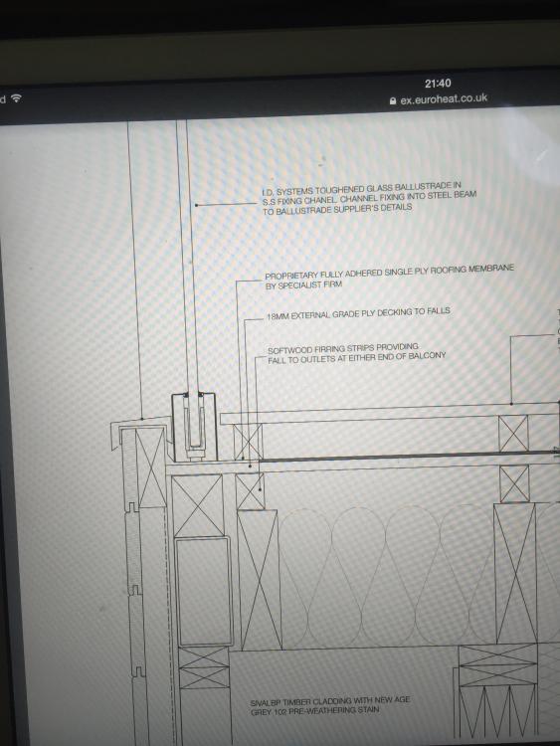Tap the U-shaped balustrade fixing channel symbol

coord(194,427)
